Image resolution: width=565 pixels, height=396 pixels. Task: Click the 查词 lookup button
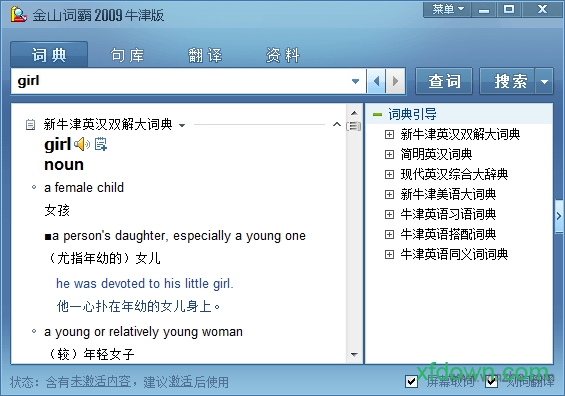click(444, 81)
